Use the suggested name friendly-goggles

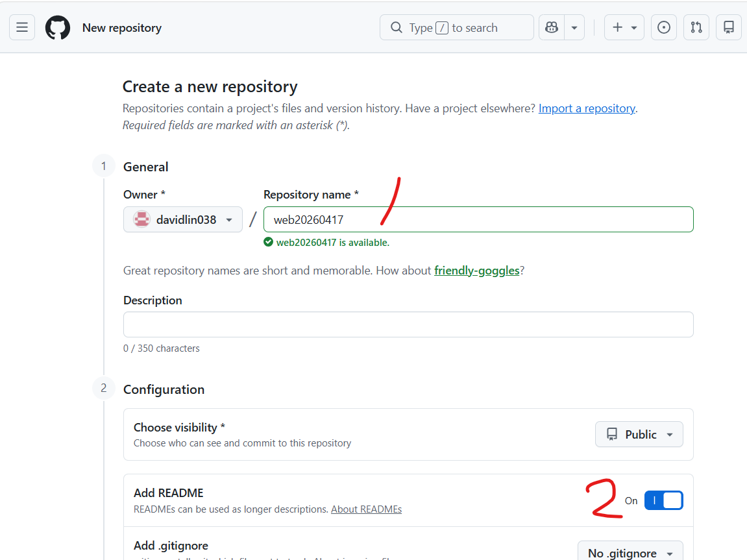coord(476,271)
